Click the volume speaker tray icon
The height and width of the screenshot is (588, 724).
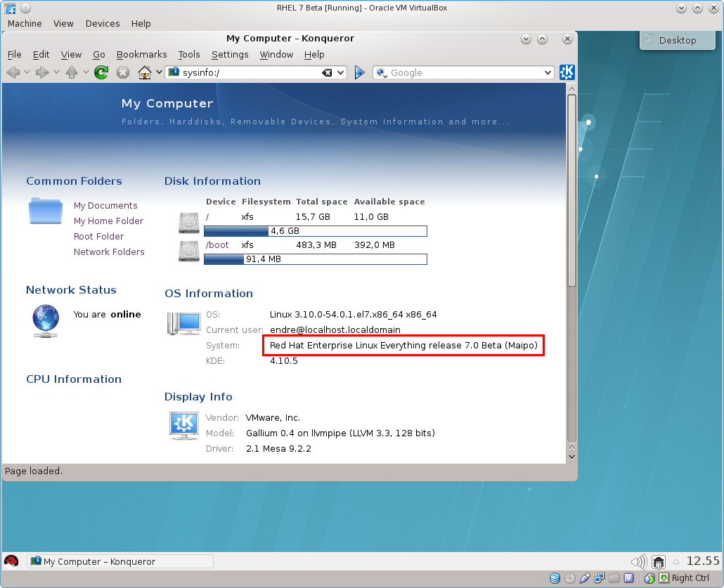(640, 562)
